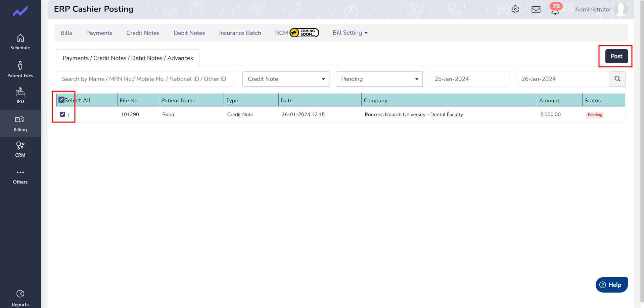This screenshot has width=644, height=308.
Task: Click the Coming Soon badge next to RCM
Action: point(304,33)
